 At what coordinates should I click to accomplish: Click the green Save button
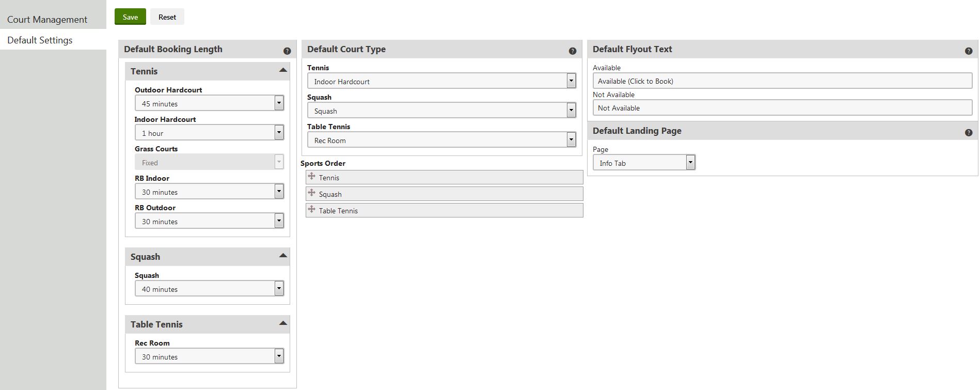130,17
